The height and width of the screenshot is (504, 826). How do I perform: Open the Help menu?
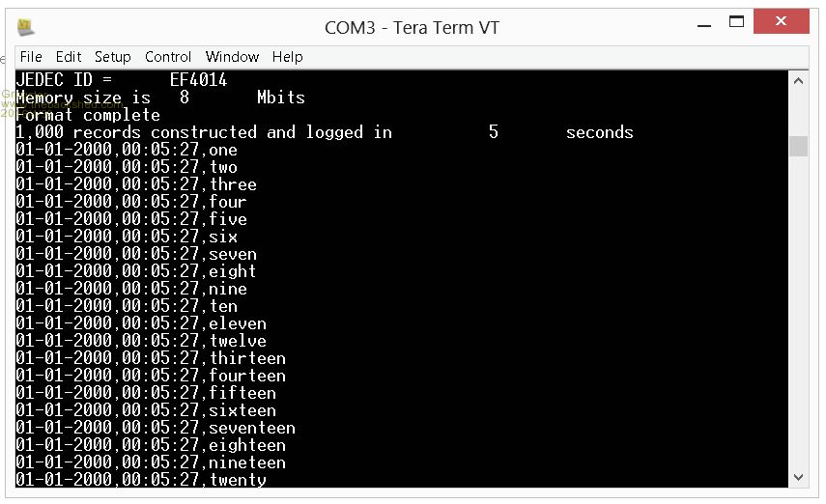click(288, 57)
